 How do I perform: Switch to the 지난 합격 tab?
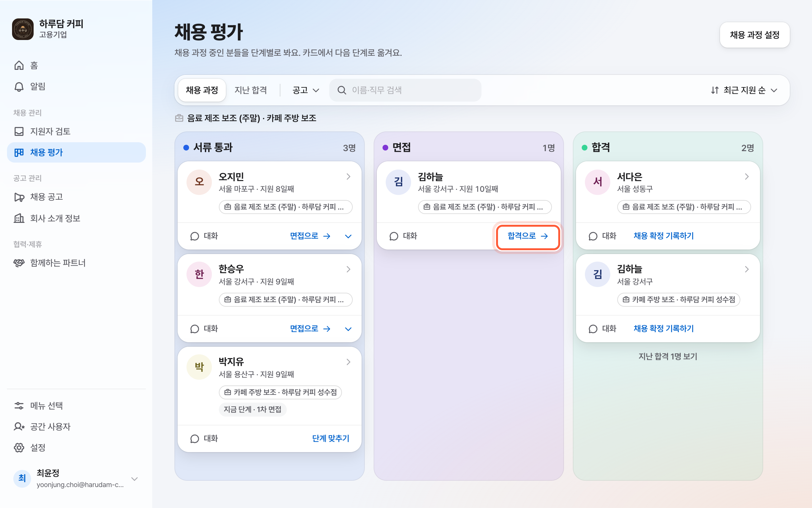pyautogui.click(x=251, y=90)
